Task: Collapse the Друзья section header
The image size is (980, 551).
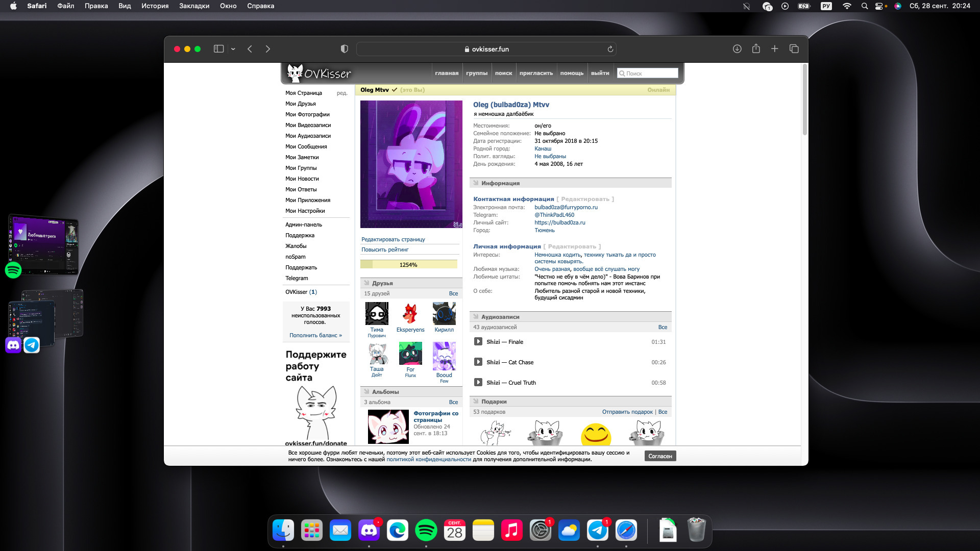Action: click(x=382, y=283)
